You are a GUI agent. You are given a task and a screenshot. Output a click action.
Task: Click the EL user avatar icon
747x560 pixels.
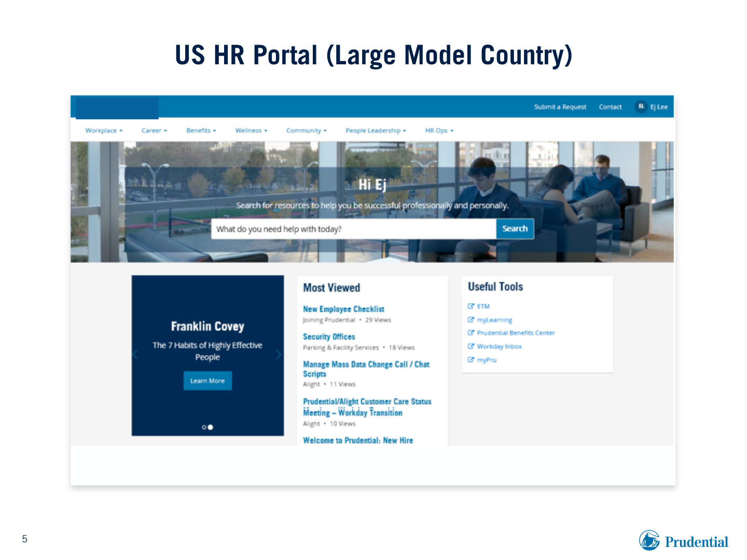coord(641,106)
